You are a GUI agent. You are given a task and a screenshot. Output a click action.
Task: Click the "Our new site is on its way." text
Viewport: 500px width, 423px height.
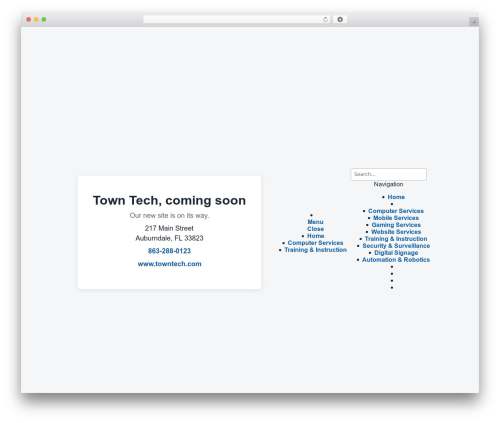169,216
